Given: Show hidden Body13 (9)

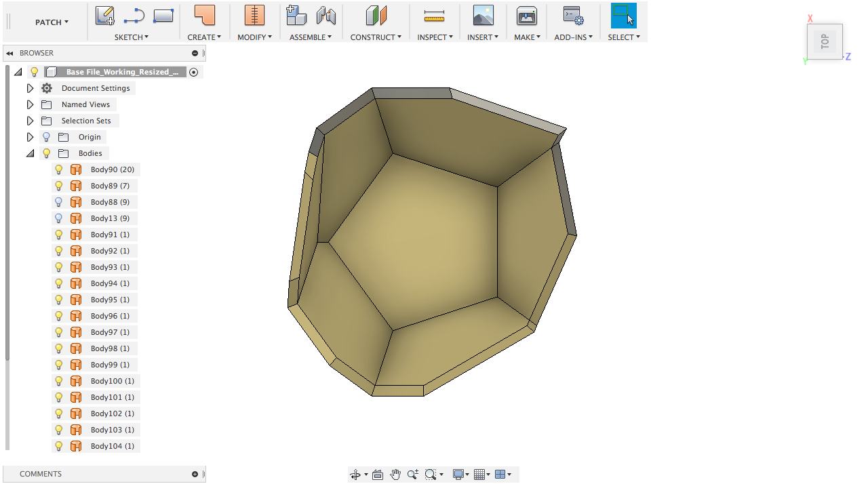Looking at the screenshot, I should (x=59, y=218).
